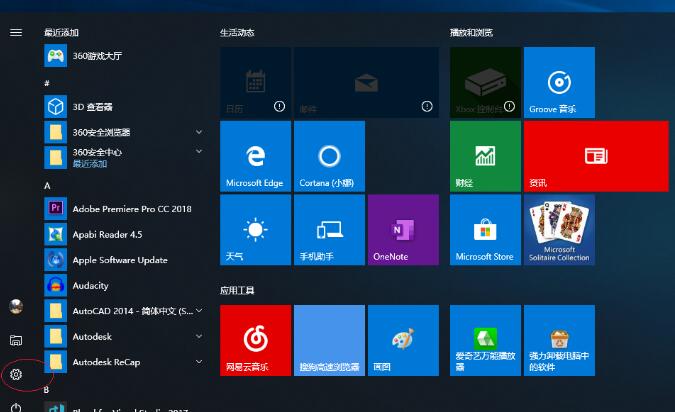Viewport: 675px width, 412px height.
Task: Open the 天气 weather tile
Action: tap(255, 230)
